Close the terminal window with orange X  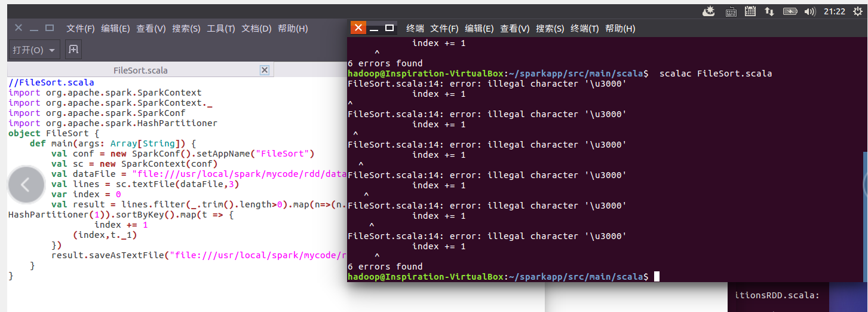pyautogui.click(x=358, y=28)
